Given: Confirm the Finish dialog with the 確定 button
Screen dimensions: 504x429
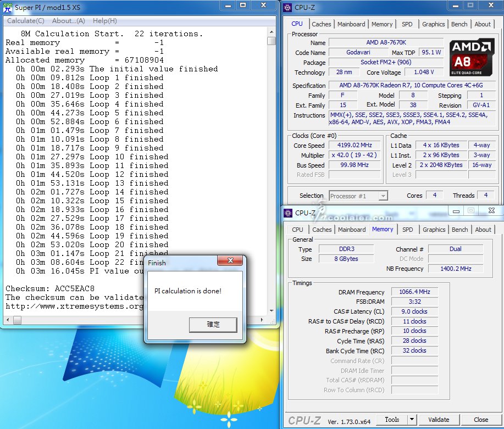Looking at the screenshot, I should [213, 325].
